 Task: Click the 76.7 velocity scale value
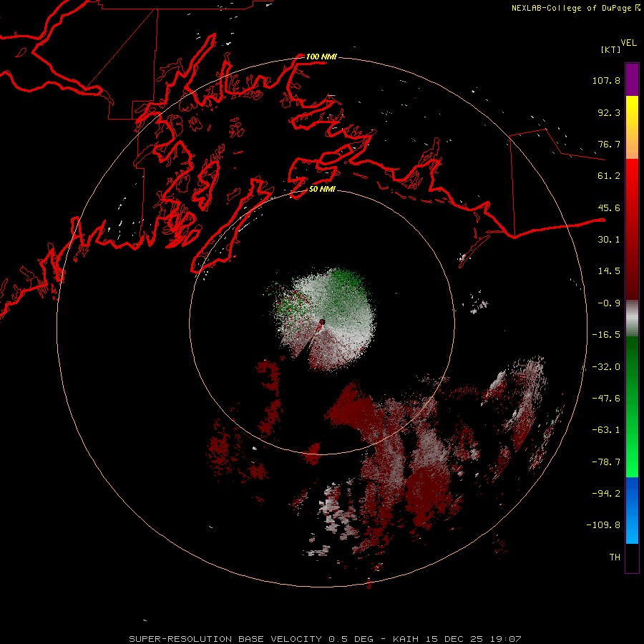point(609,144)
